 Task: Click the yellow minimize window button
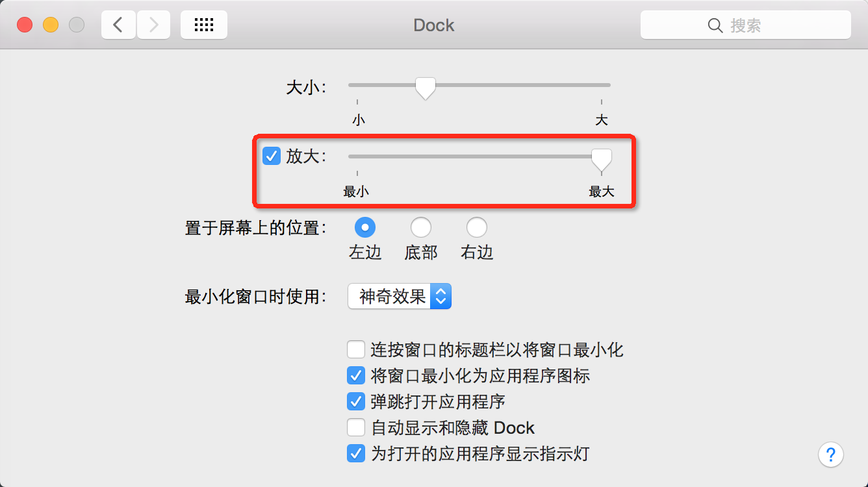(x=51, y=25)
